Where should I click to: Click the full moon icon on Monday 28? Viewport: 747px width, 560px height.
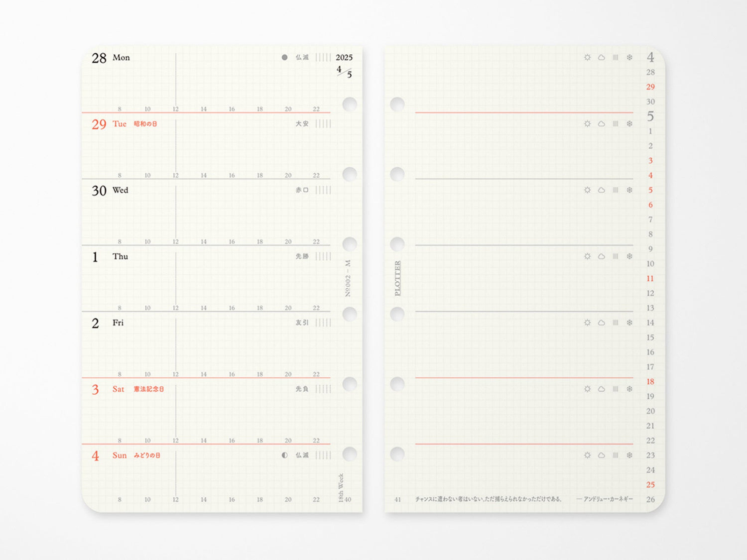coord(284,57)
